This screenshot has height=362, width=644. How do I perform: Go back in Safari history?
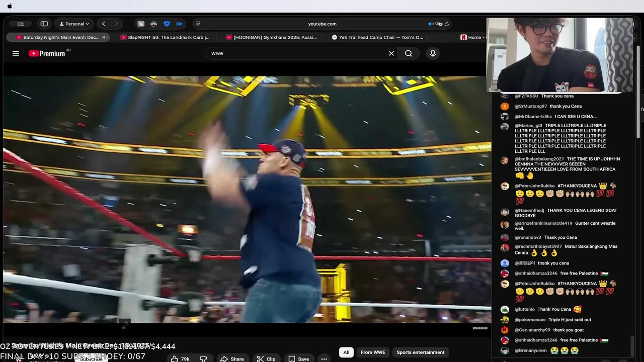coord(104,24)
